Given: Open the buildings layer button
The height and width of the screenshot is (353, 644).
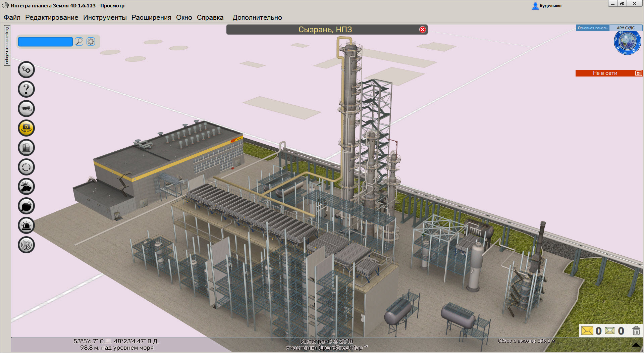Looking at the screenshot, I should 26,148.
